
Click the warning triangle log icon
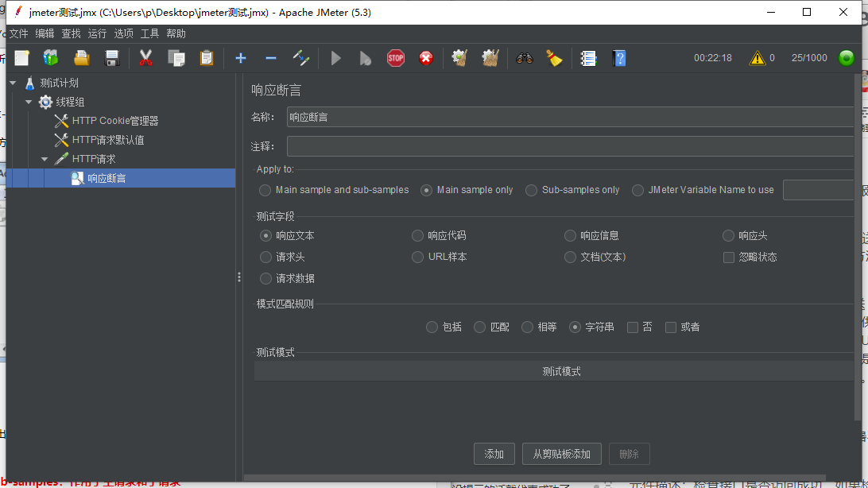[757, 58]
